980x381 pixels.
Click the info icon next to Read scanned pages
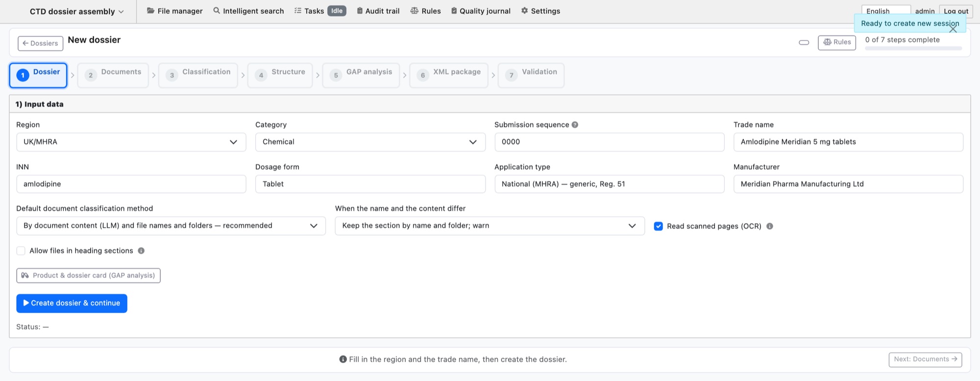point(770,226)
